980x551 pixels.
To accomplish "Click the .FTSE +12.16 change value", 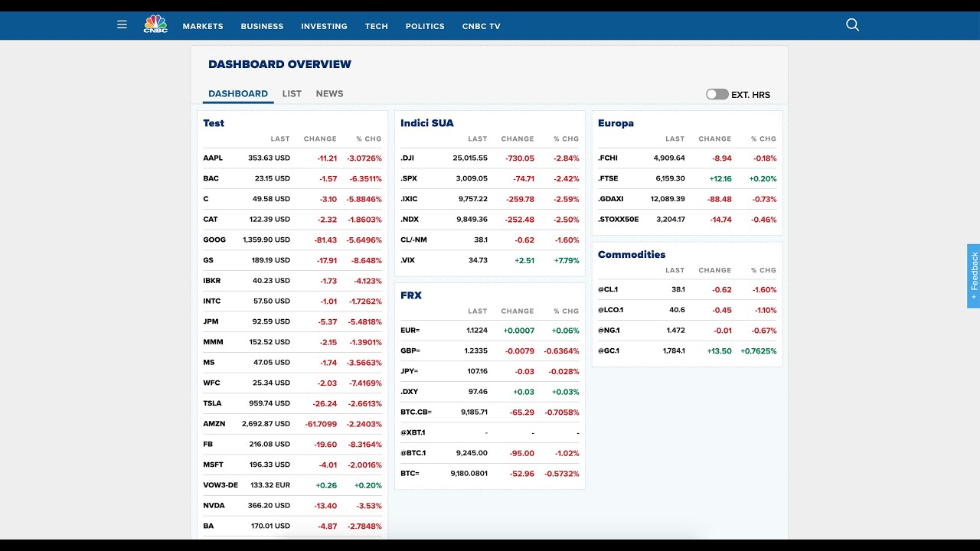I will point(720,178).
